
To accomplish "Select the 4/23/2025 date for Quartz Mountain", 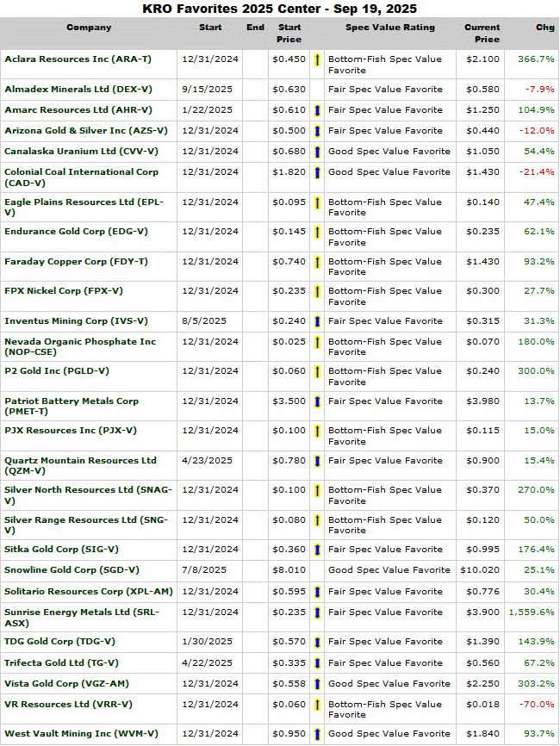I will coord(207,461).
